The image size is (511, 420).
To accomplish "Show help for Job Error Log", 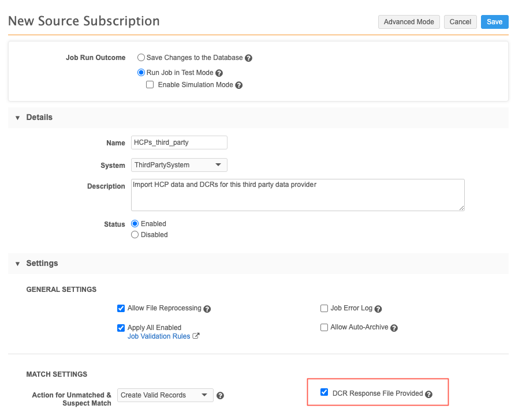I will pyautogui.click(x=378, y=309).
